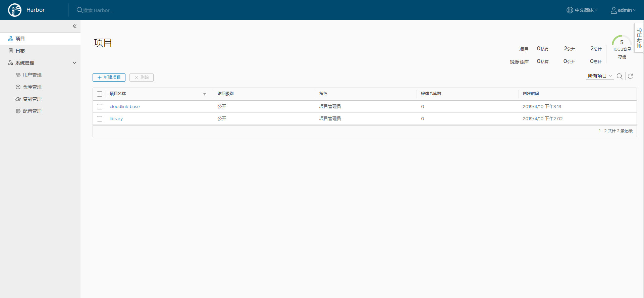
Task: Click the search magnifier above the table
Action: pyautogui.click(x=620, y=77)
